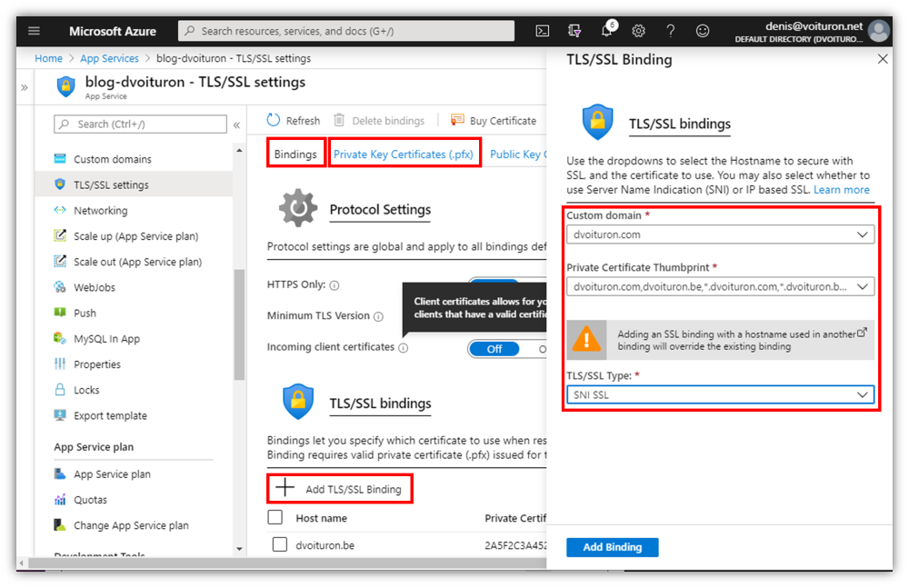Open account avatar menu
Screen dimensions: 909x588
coord(879,31)
